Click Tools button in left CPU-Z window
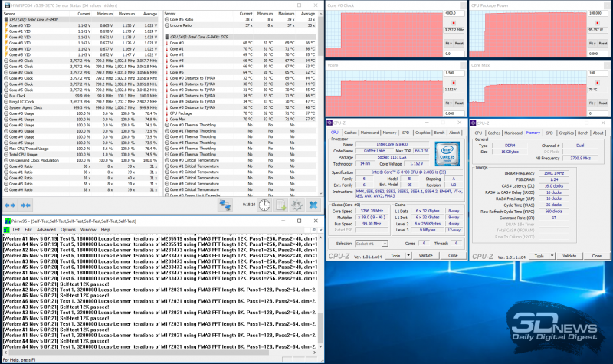Screen dimensions: 613x364 point(395,256)
